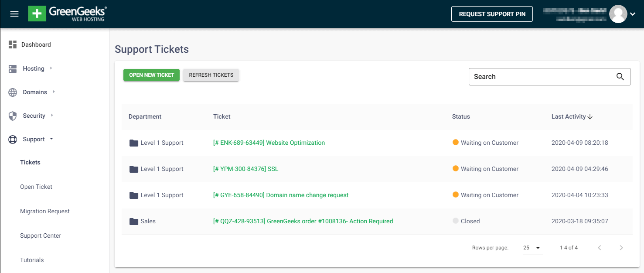Click folder icon in Website Optimization row

[x=134, y=143]
